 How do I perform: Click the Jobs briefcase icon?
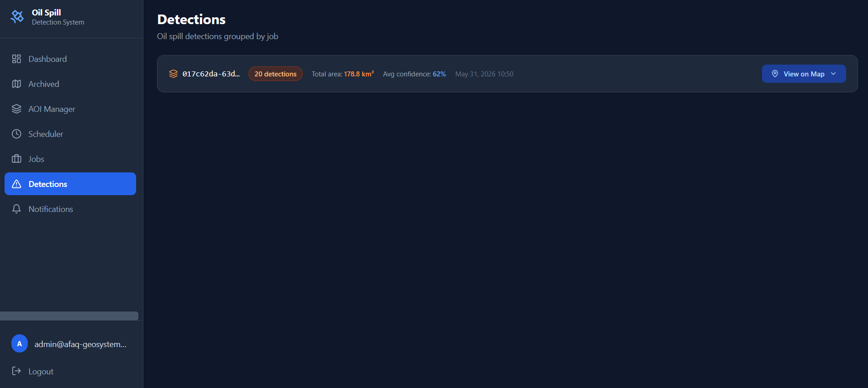[x=16, y=159]
